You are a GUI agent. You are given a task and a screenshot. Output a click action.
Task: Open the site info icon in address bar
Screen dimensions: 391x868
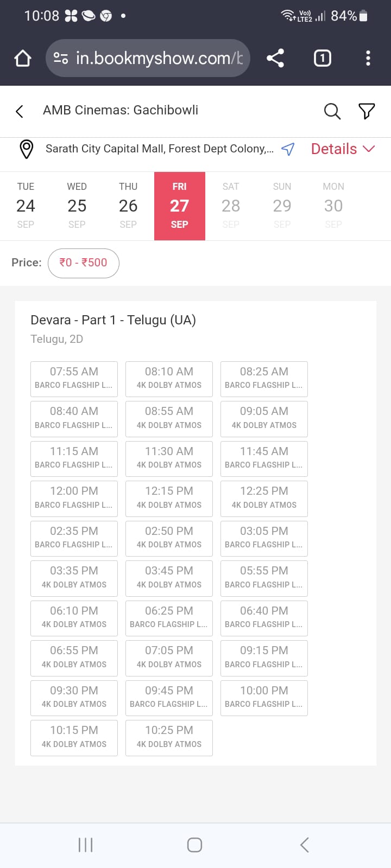click(x=61, y=58)
